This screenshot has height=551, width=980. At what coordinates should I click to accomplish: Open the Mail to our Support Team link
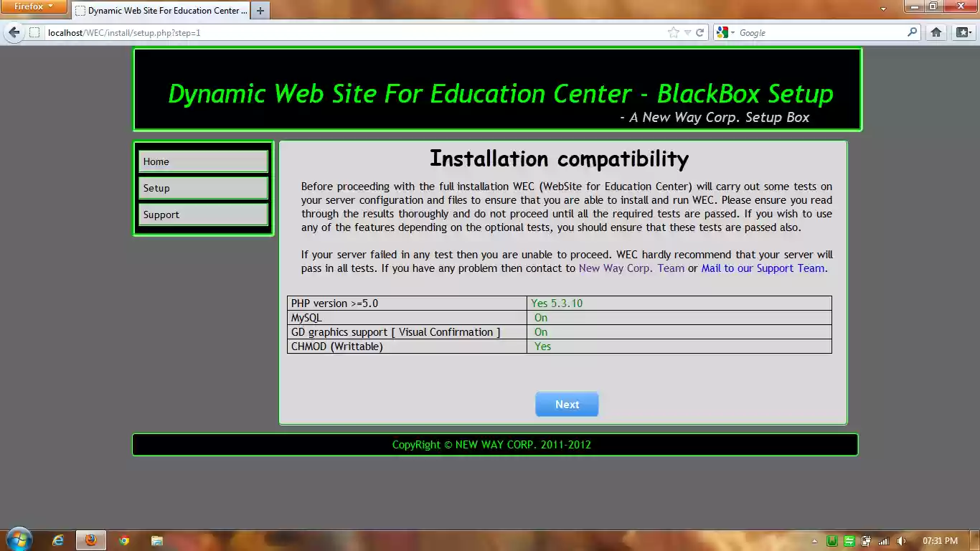762,268
